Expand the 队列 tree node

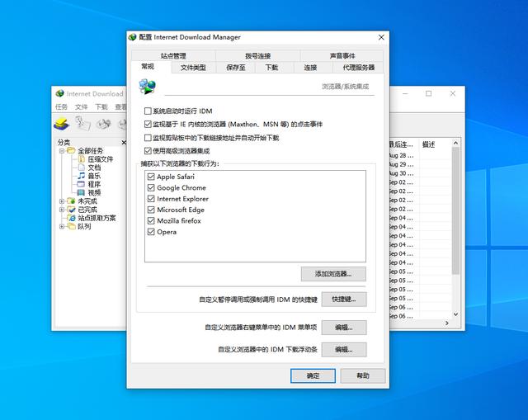pyautogui.click(x=62, y=227)
